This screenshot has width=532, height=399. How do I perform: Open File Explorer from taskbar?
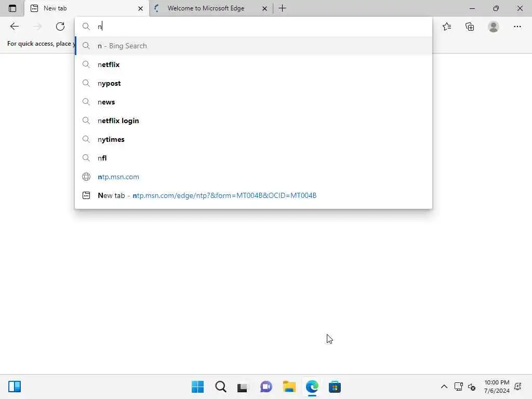[x=289, y=387]
